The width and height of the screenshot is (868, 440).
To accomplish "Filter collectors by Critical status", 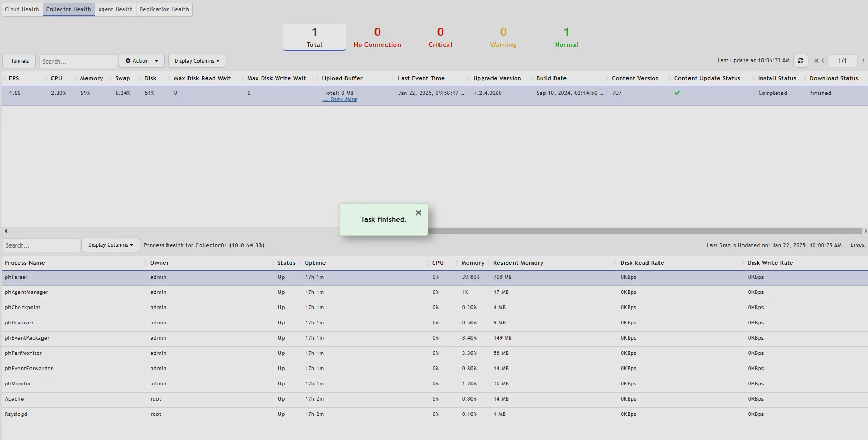I will (440, 37).
